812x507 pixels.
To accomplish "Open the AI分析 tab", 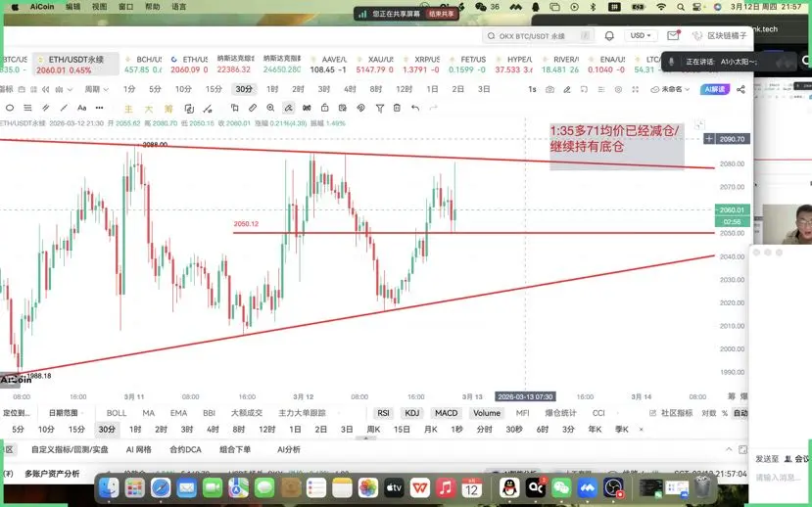I will click(x=288, y=449).
